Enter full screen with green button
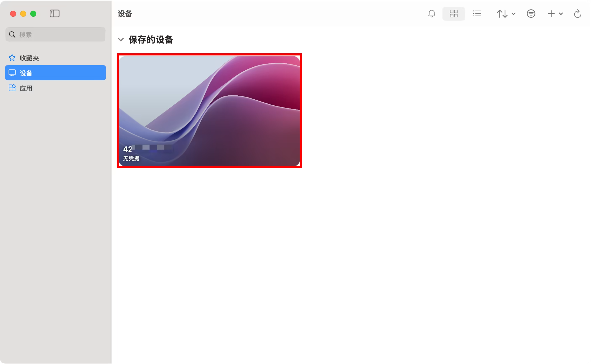Screen dimensions: 591x364 click(x=33, y=14)
